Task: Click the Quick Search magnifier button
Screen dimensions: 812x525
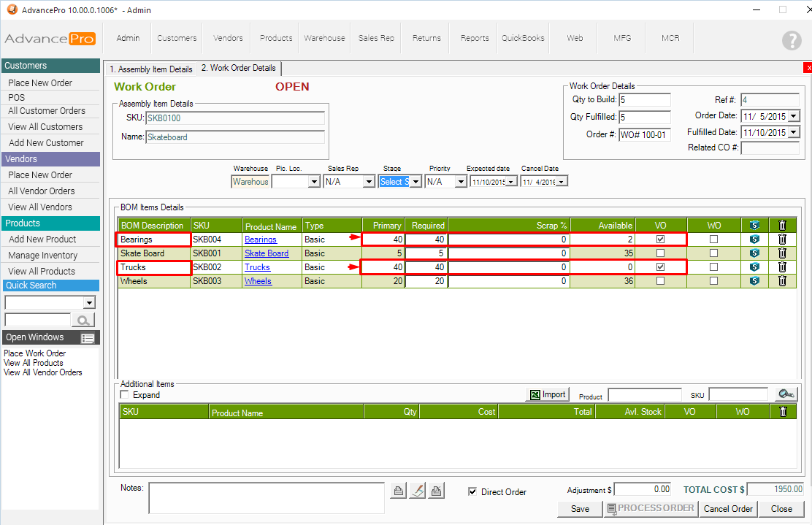Action: [84, 320]
